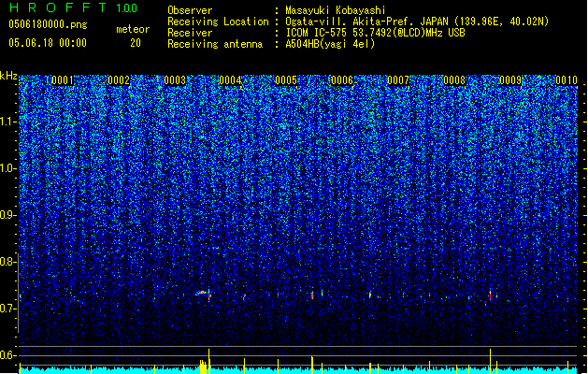Image resolution: width=588 pixels, height=374 pixels.
Task: Click the 'Receiving antenna' label
Action: (215, 44)
